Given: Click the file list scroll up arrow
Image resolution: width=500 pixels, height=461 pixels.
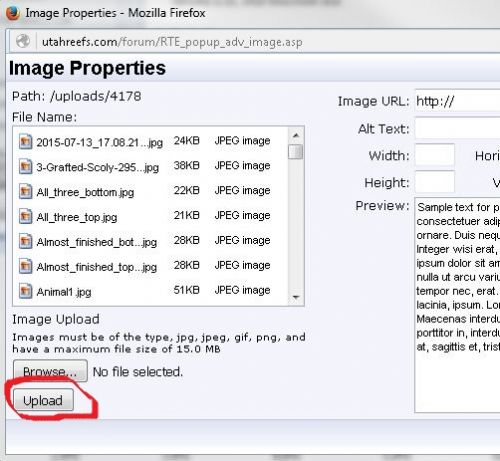Looking at the screenshot, I should [x=296, y=135].
